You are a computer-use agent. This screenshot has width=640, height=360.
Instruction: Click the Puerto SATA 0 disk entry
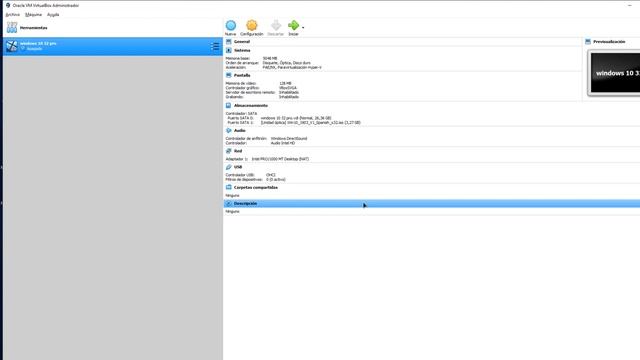coord(296,118)
